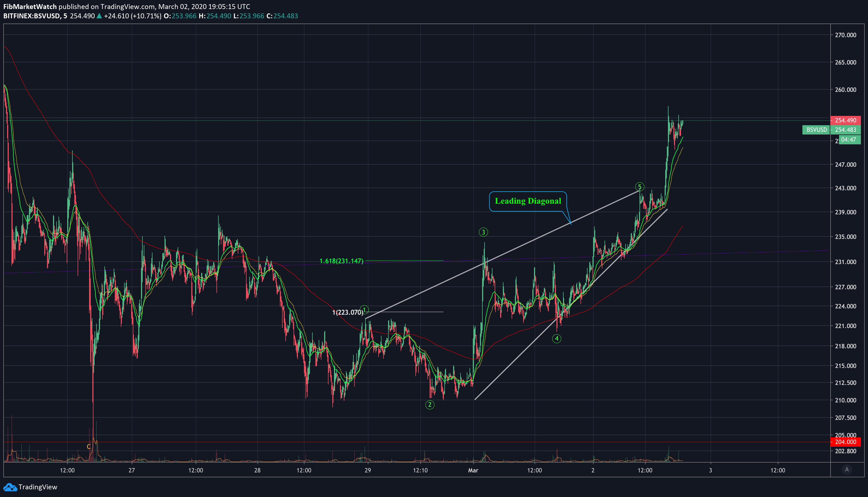Click the C:254.483 close value
The width and height of the screenshot is (868, 497).
point(282,16)
